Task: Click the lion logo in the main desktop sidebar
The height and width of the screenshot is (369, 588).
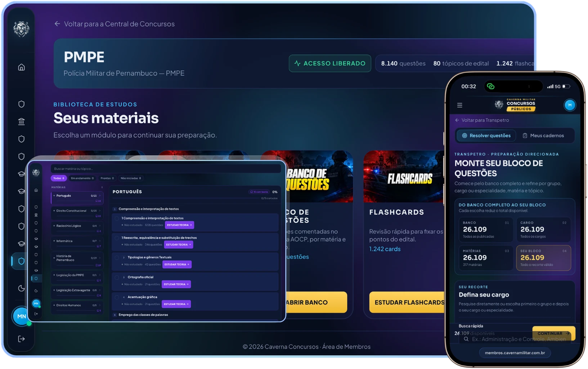Action: tap(21, 29)
